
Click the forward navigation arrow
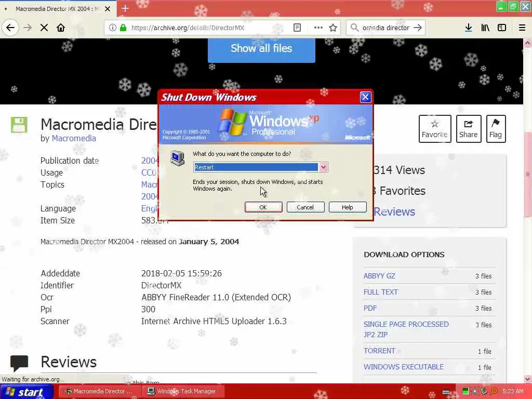(x=28, y=28)
